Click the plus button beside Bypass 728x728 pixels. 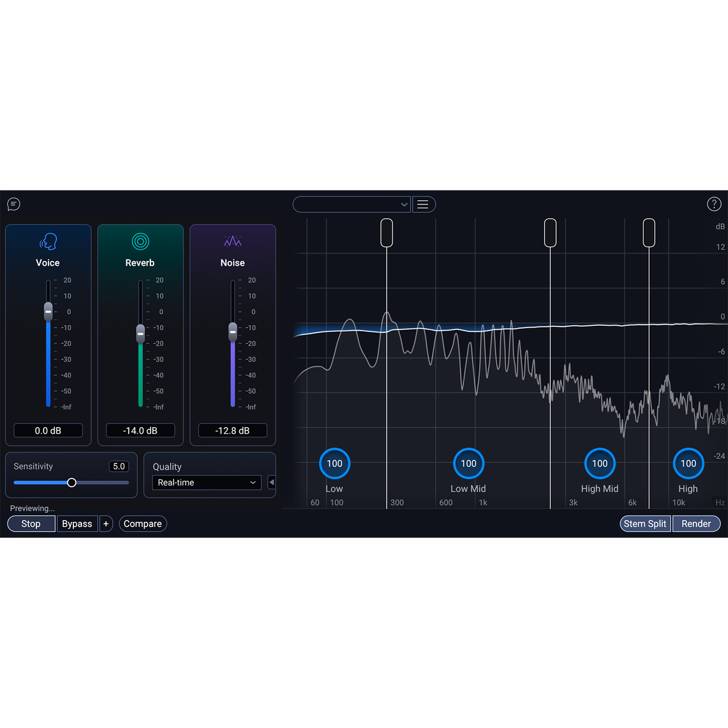[106, 524]
